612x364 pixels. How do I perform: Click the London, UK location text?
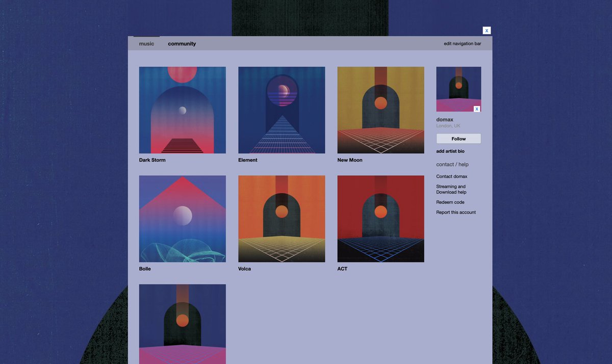(448, 126)
